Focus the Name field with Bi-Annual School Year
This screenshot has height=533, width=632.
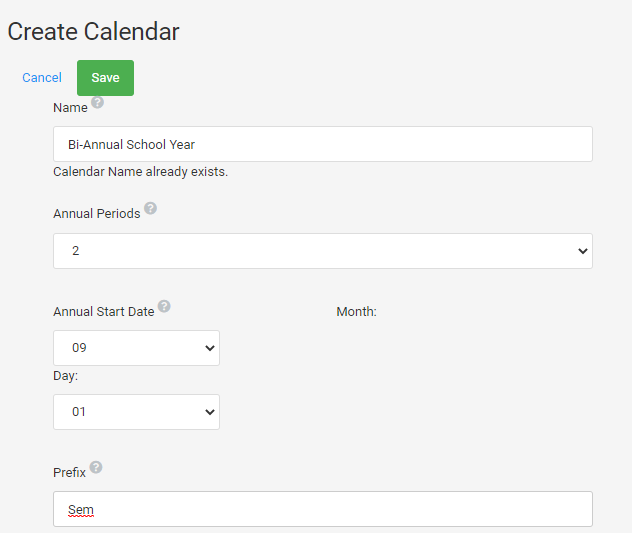click(322, 144)
